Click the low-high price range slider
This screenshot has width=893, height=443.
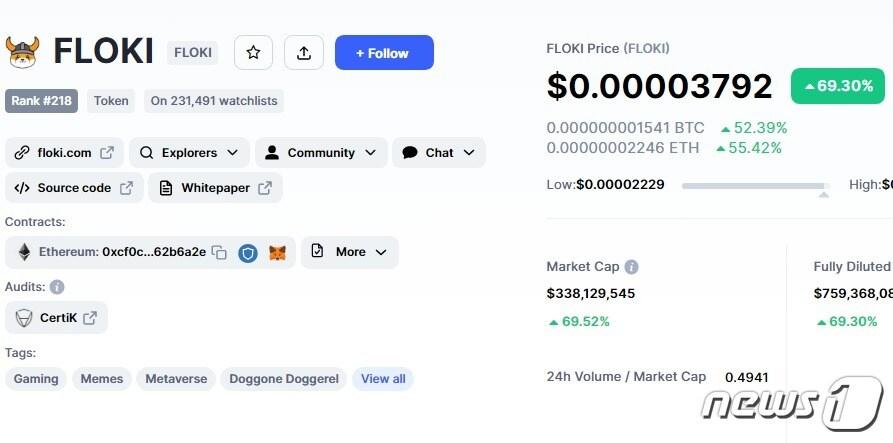click(755, 185)
